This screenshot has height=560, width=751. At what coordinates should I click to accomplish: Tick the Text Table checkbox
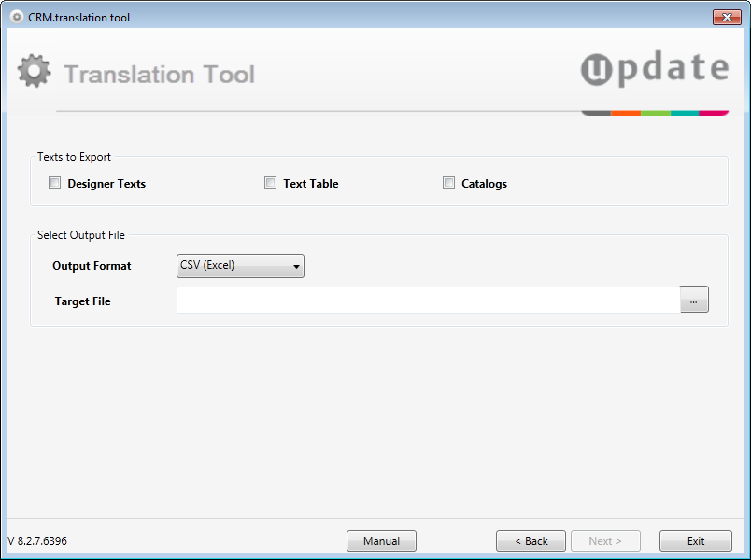[270, 182]
